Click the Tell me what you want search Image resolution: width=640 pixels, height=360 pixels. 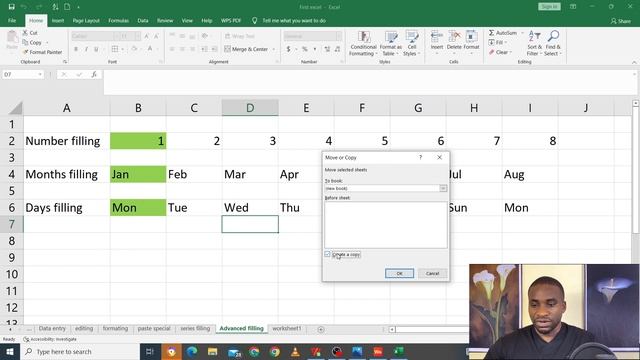[x=294, y=20]
